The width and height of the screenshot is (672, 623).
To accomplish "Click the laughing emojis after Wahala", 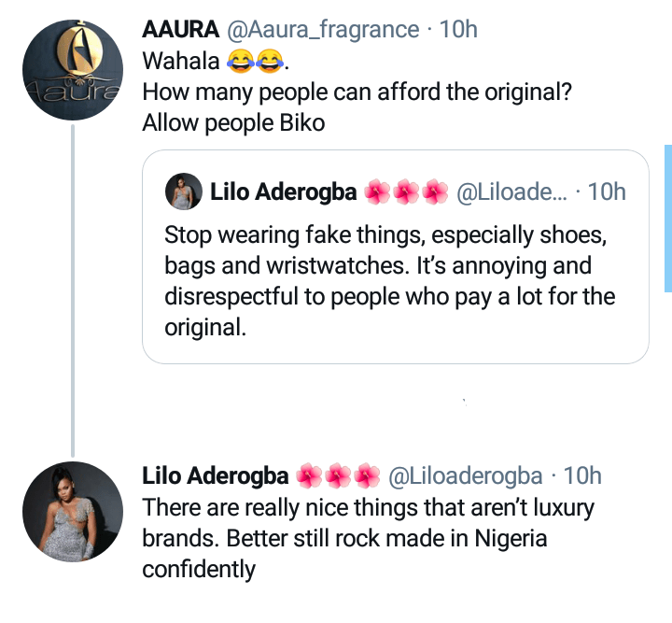I will pos(253,63).
